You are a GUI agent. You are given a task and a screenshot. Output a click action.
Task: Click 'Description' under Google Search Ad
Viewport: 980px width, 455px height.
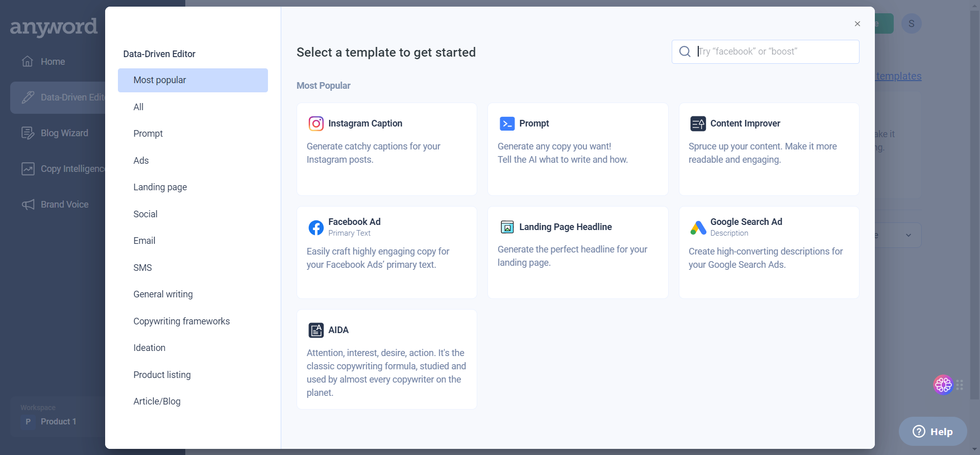click(x=729, y=233)
